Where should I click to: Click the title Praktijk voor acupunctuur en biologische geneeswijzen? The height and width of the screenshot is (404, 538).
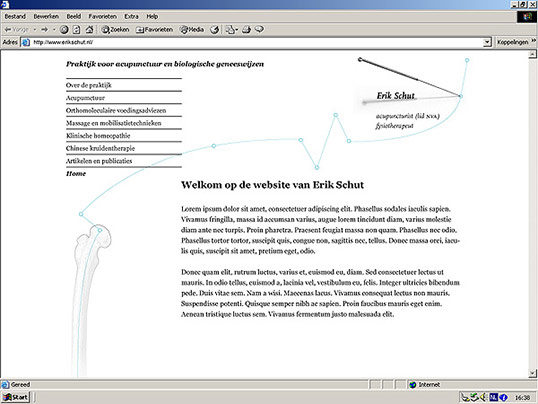point(165,64)
